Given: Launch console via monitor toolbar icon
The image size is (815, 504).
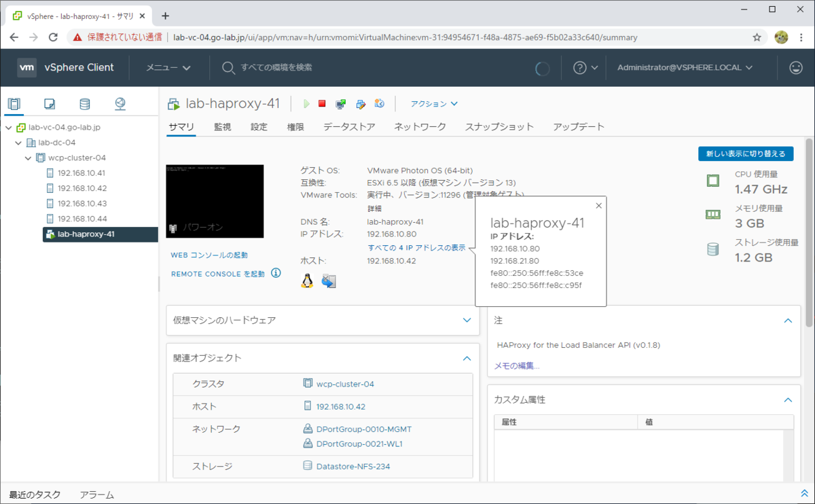Looking at the screenshot, I should pyautogui.click(x=341, y=104).
